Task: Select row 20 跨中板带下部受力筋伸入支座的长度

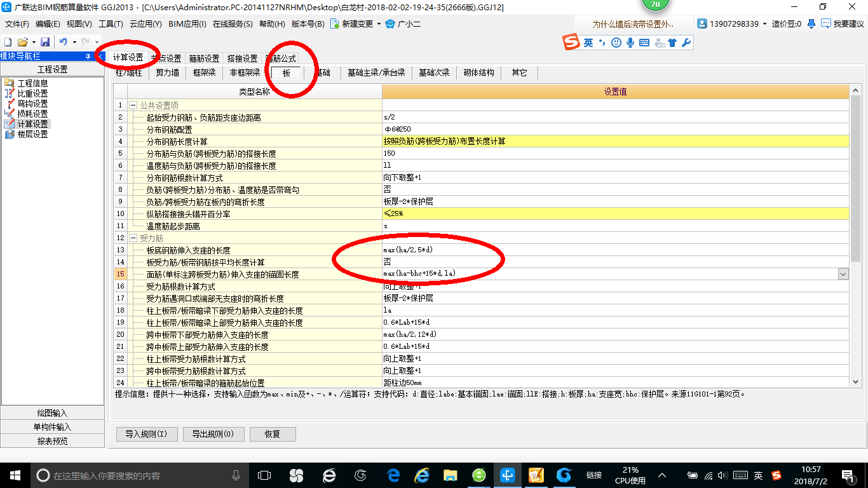Action: (x=254, y=335)
